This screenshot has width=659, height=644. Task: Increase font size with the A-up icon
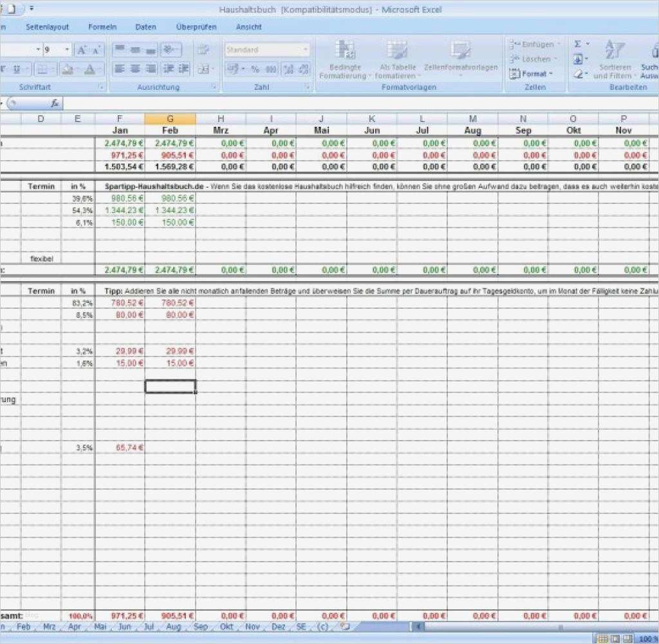tap(82, 50)
